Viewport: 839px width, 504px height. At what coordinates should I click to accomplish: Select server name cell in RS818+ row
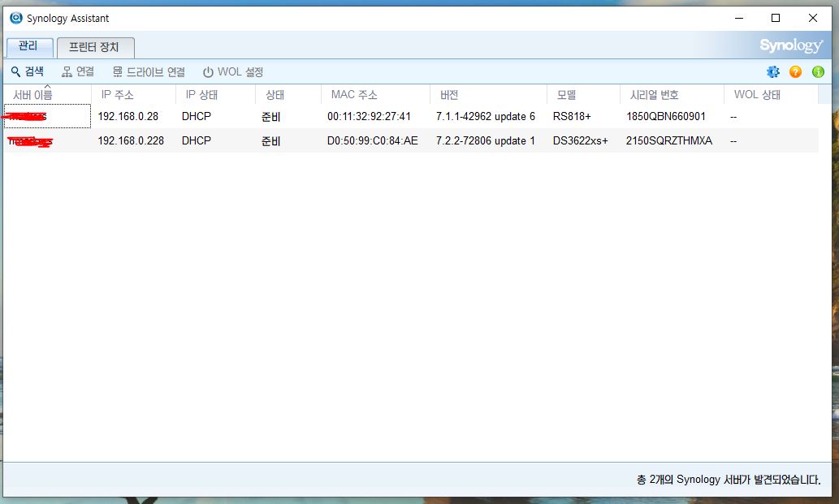click(47, 116)
